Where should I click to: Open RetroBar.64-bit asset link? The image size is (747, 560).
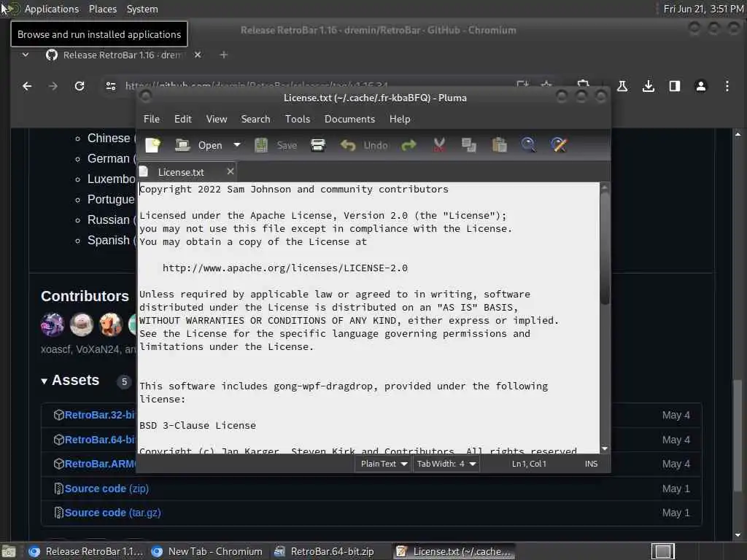tap(99, 440)
